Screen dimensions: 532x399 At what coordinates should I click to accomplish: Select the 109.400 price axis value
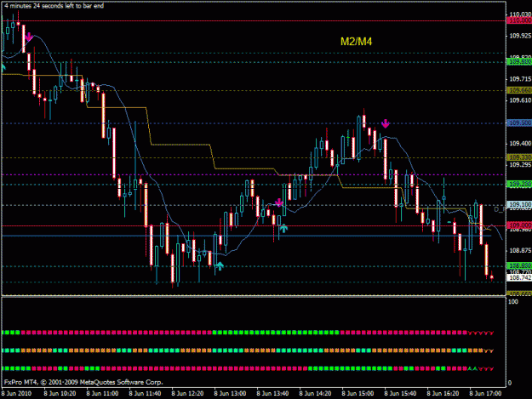tap(520, 144)
